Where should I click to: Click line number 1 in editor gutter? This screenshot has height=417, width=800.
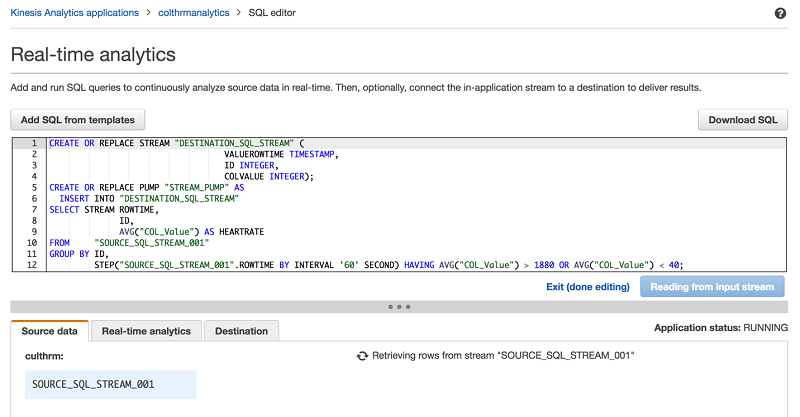click(33, 144)
